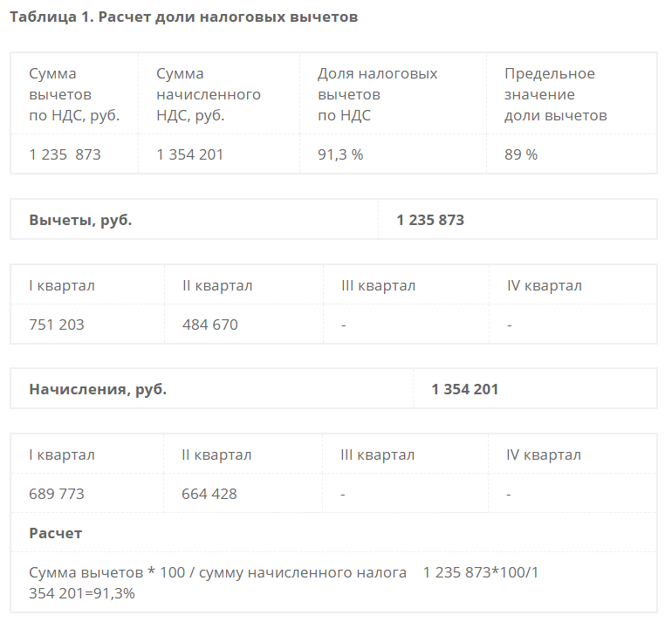Select "II квартал" header in the deductions table
The height and width of the screenshot is (622, 672).
[217, 285]
